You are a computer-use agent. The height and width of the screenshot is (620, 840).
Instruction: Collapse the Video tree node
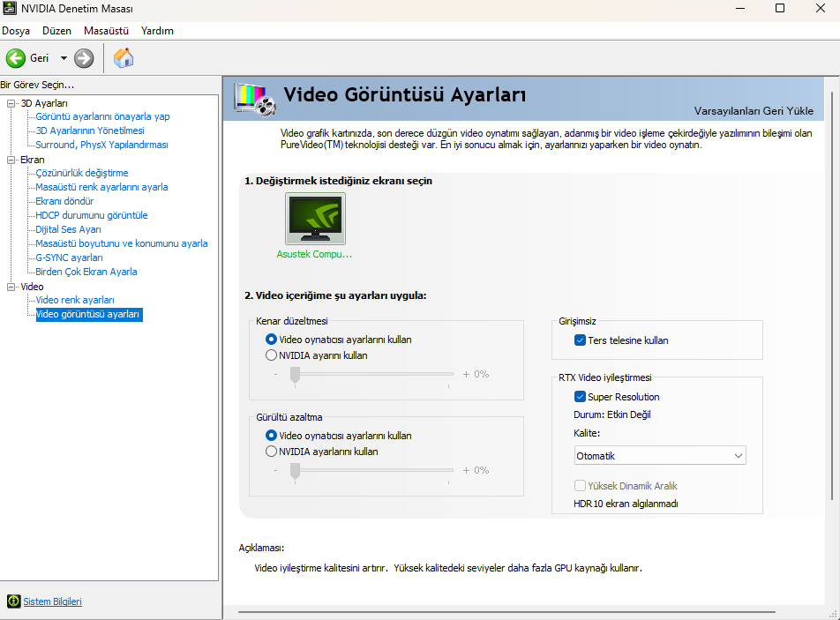coord(11,287)
